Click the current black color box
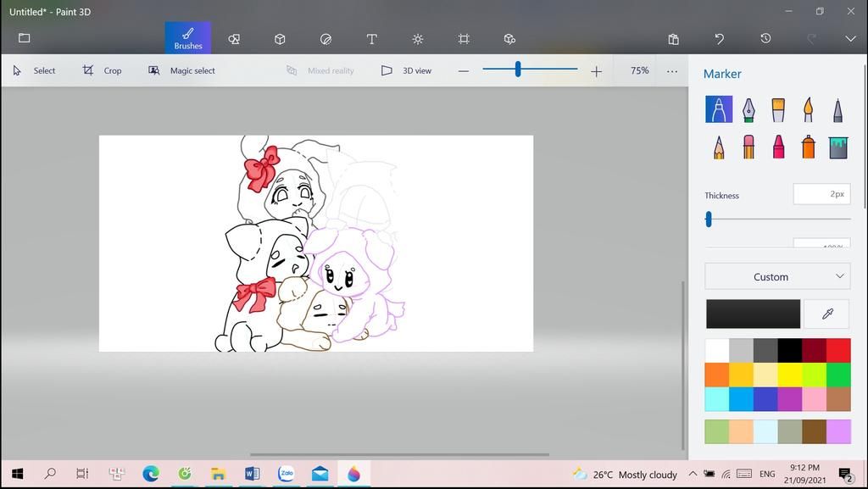Screen dimensions: 868x489 [x=753, y=314]
